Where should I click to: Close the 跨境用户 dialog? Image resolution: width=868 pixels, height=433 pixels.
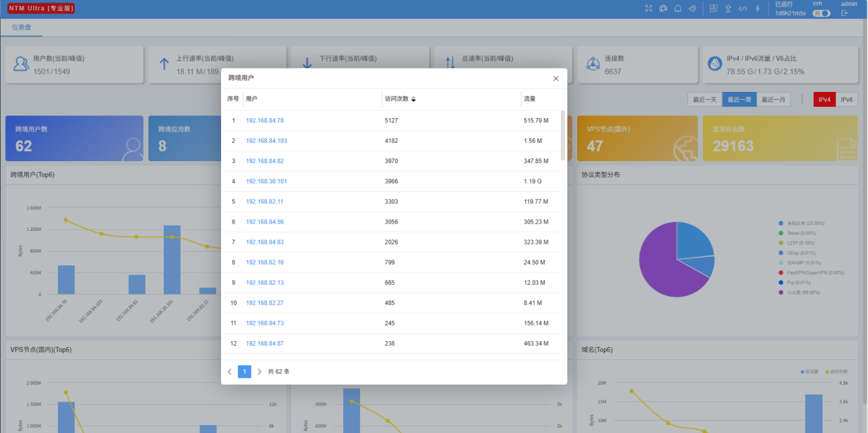[556, 78]
